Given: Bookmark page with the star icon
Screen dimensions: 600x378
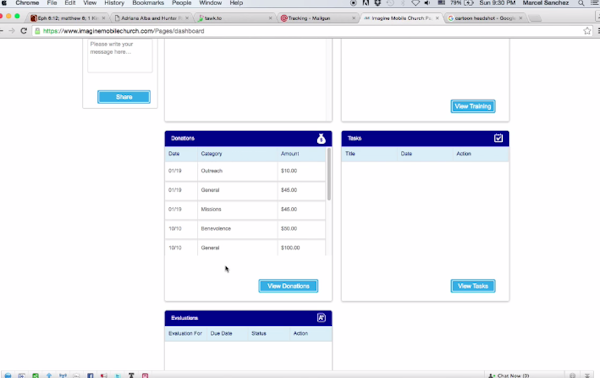Looking at the screenshot, I should pyautogui.click(x=587, y=31).
